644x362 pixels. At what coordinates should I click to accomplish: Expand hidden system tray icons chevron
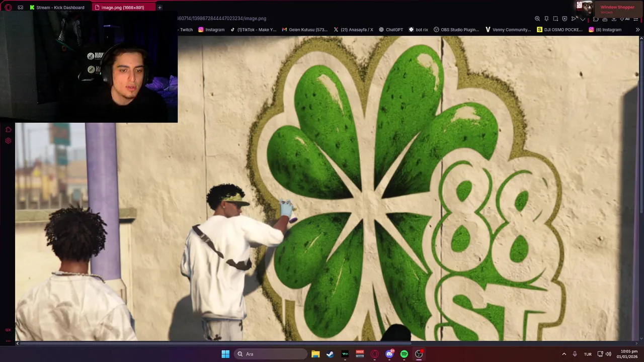[x=564, y=354]
